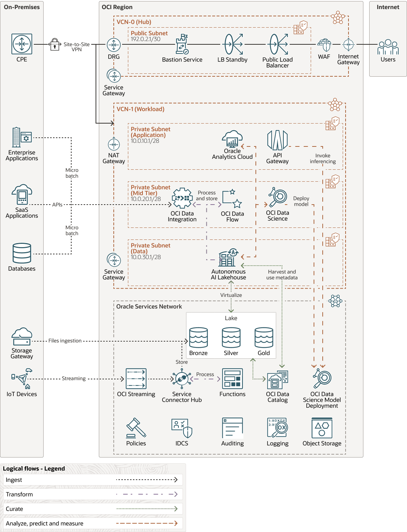Select the 'Transform' legend row

click(x=93, y=494)
